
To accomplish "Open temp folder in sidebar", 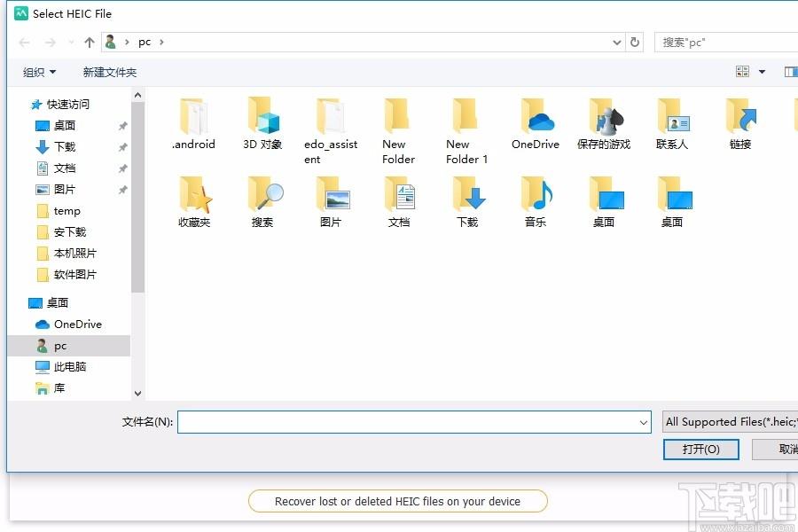I will 66,211.
